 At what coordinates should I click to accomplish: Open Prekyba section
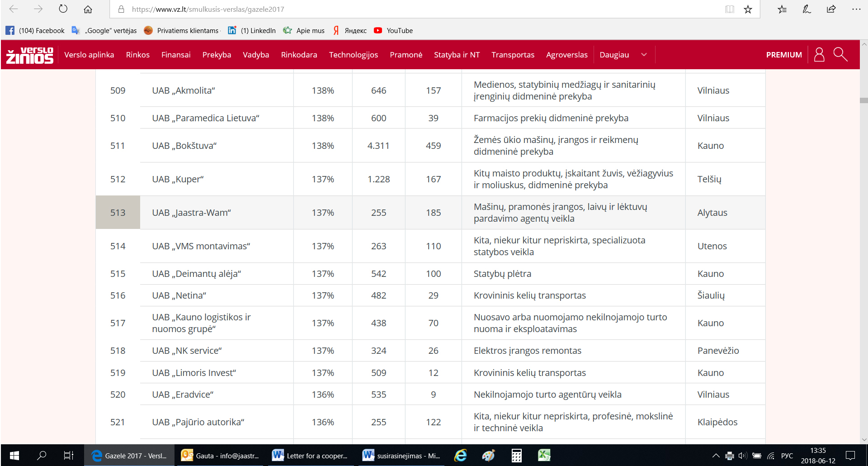click(x=217, y=55)
